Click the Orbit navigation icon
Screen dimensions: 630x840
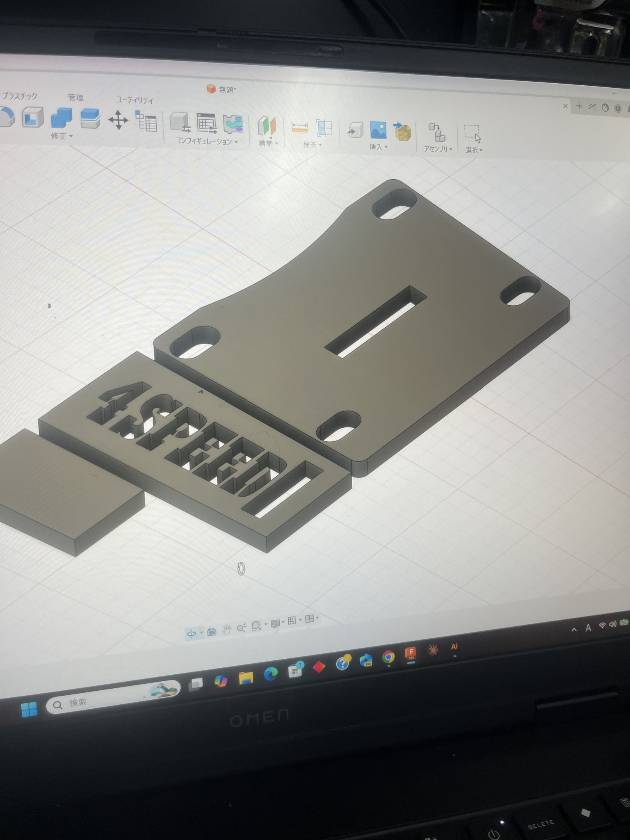pos(191,633)
